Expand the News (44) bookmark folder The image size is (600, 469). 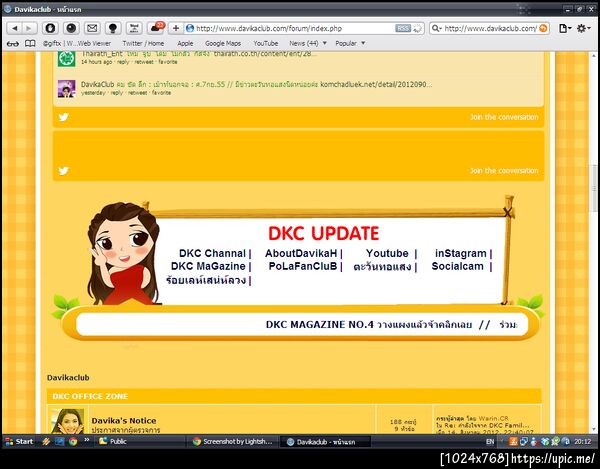coord(308,43)
